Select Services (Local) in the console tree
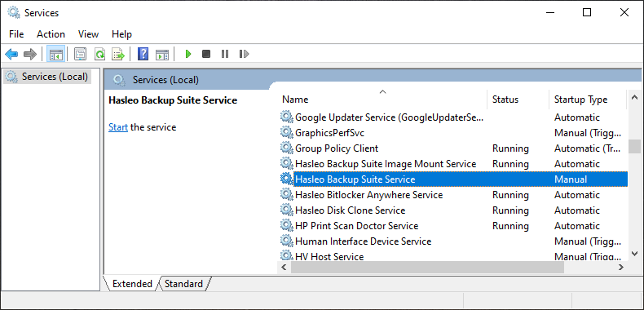The height and width of the screenshot is (310, 644). pyautogui.click(x=47, y=77)
